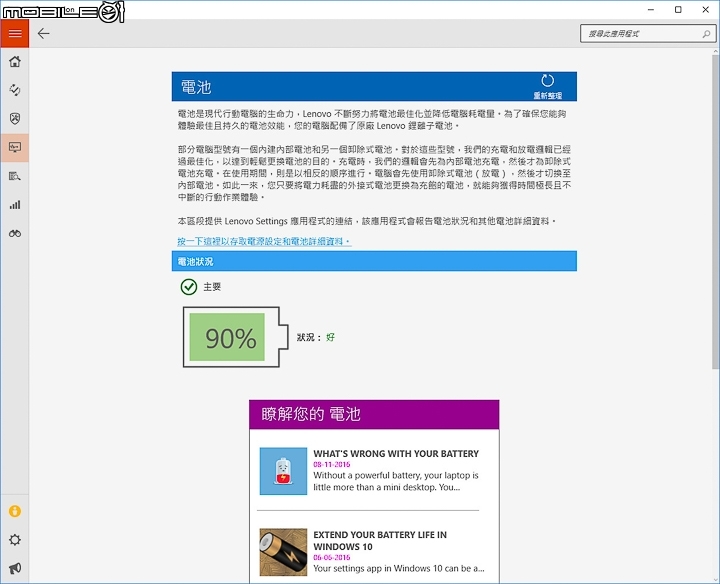The width and height of the screenshot is (720, 584).
Task: Click the gold battery article thumbnail
Action: 283,552
